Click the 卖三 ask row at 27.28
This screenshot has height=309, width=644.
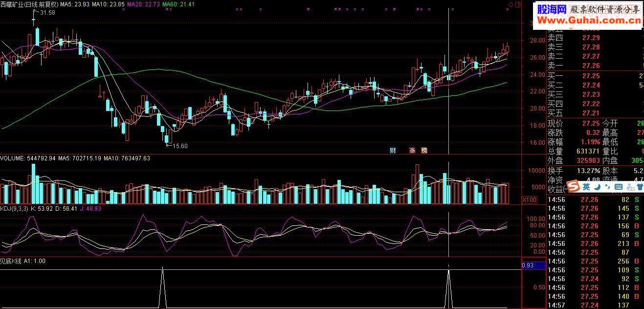[595, 47]
